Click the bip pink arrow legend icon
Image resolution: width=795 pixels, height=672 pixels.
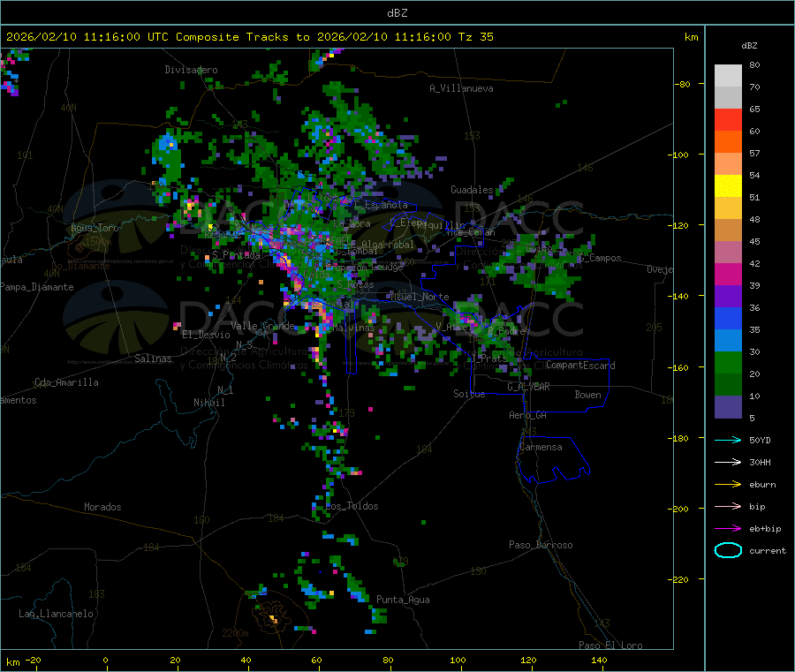728,506
